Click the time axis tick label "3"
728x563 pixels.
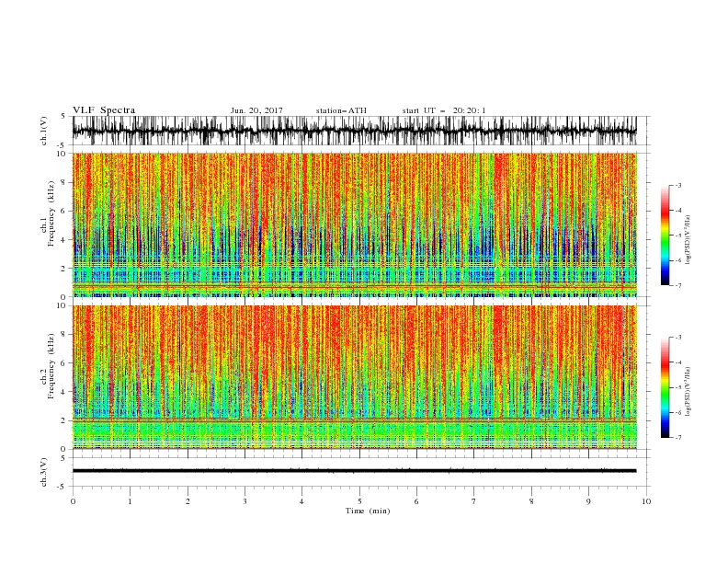(x=245, y=501)
